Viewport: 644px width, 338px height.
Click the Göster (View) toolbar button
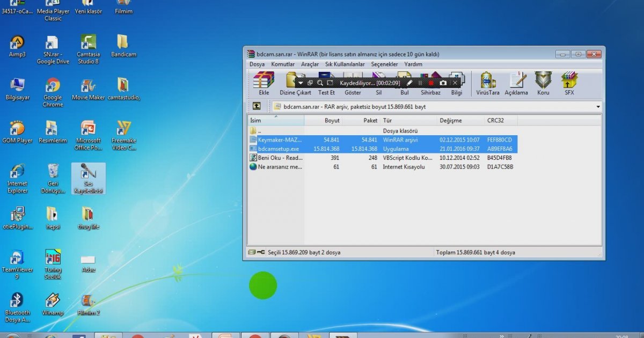pos(353,84)
